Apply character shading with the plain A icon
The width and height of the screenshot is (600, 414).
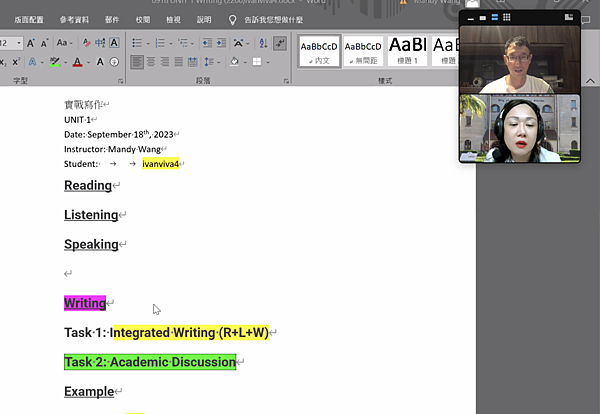[100, 62]
